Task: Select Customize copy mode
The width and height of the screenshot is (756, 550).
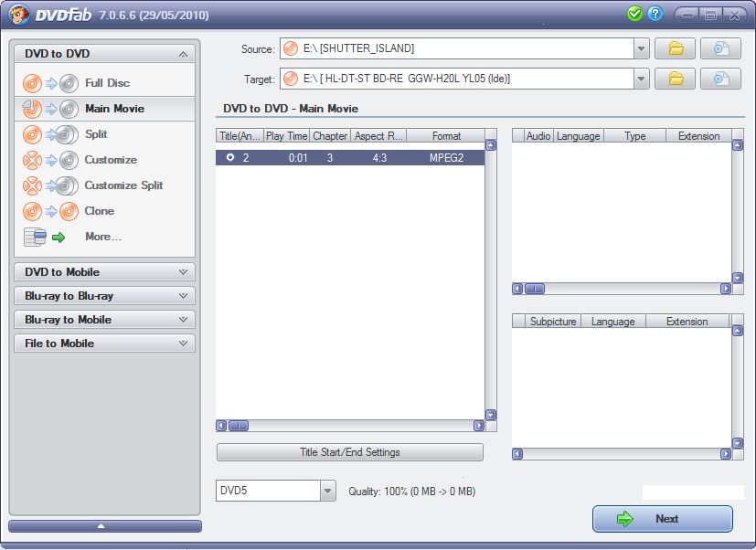Action: pyautogui.click(x=104, y=160)
